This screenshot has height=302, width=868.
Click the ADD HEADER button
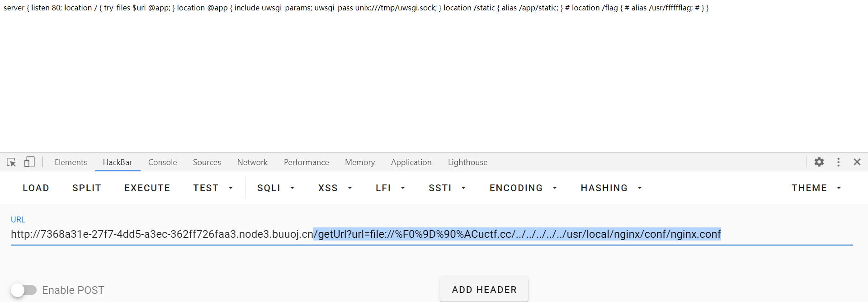click(484, 290)
